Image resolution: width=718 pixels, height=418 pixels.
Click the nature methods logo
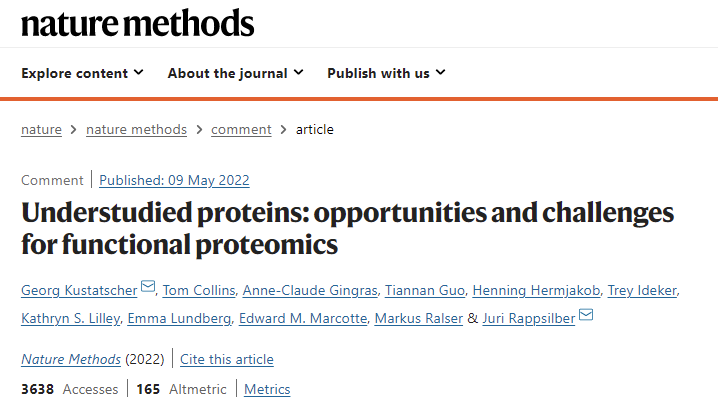pos(137,23)
